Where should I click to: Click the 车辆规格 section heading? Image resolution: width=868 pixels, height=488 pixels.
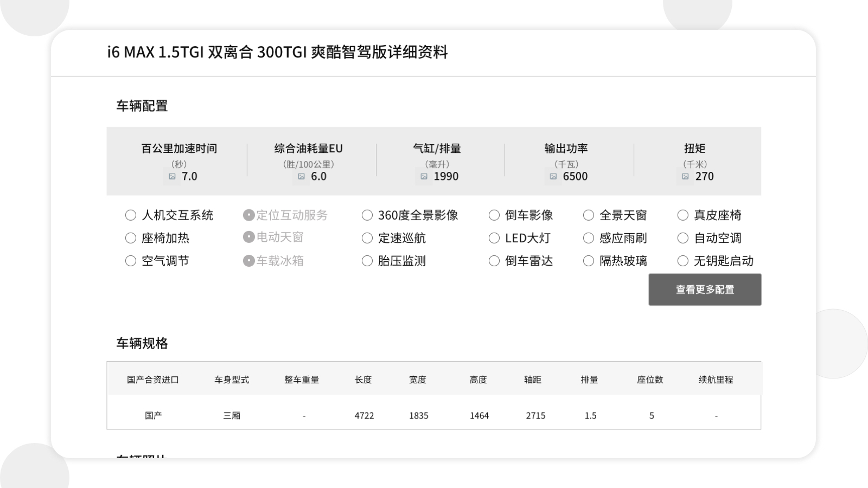[x=142, y=343]
